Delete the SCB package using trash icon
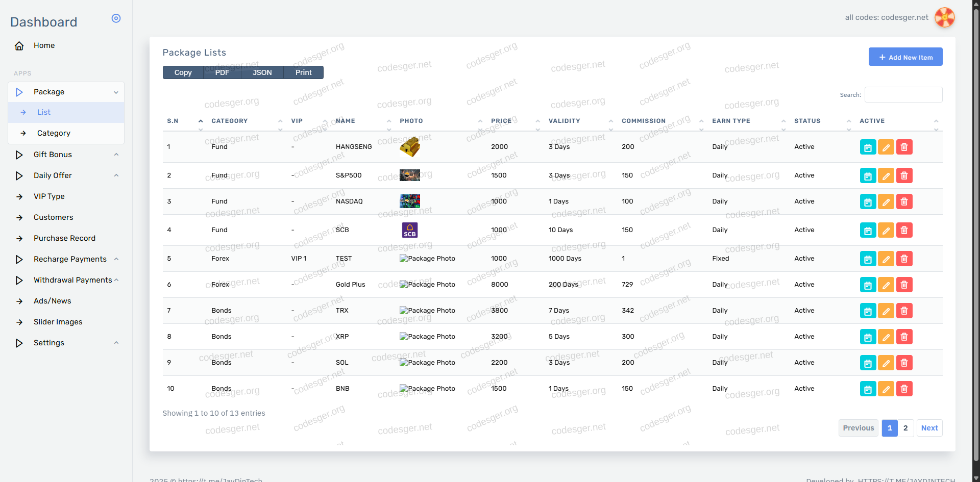This screenshot has height=482, width=980. [x=904, y=231]
